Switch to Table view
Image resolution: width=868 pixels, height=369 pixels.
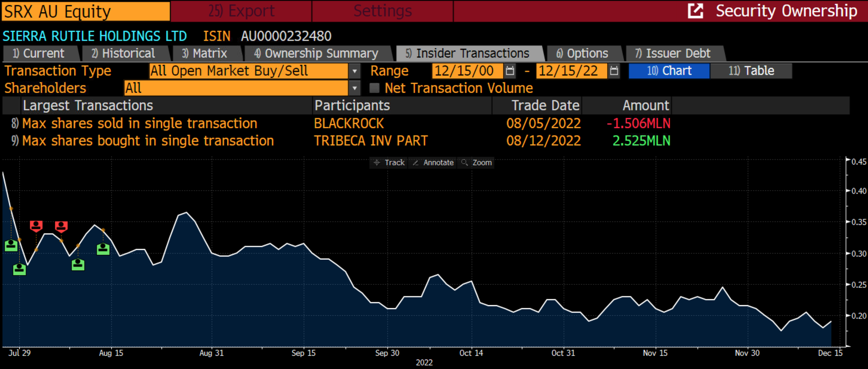click(x=751, y=71)
